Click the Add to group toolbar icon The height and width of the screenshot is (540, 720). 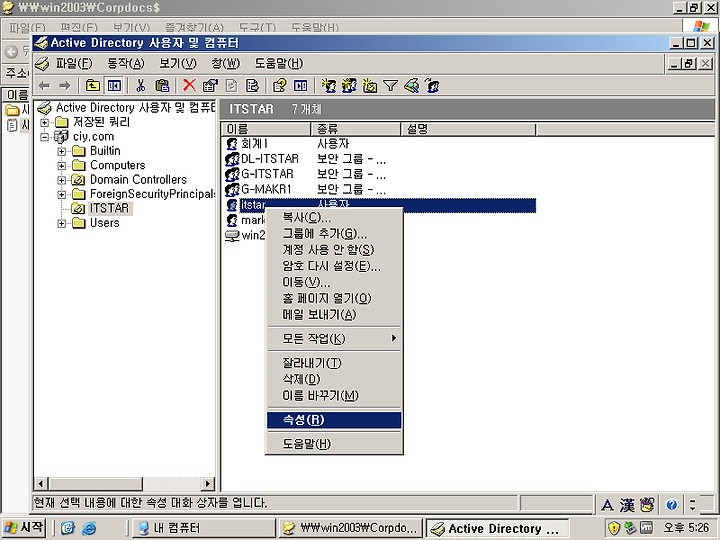click(x=433, y=85)
